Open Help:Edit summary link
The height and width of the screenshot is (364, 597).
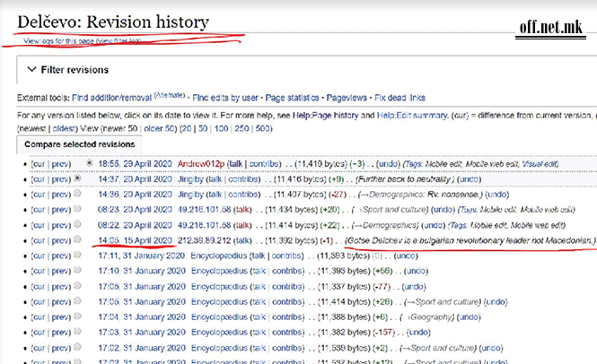[412, 116]
